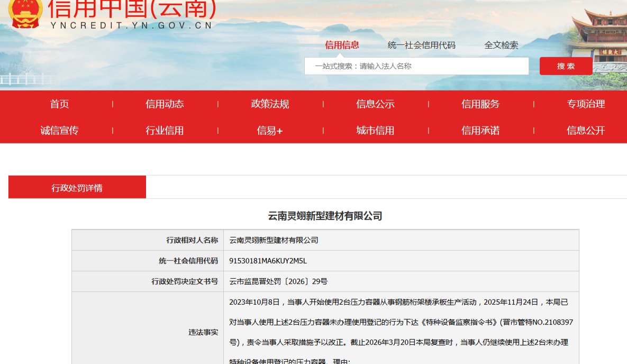627x364 pixels.
Task: Select credit code 91530181MA6KUY2M5L
Action: 268,261
